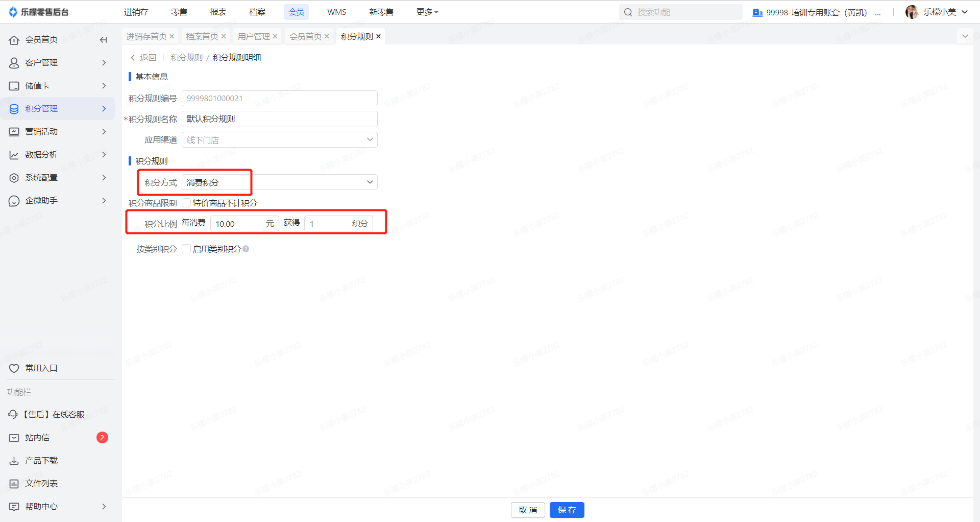Click the 营销活动 icon
Image resolution: width=980 pixels, height=522 pixels.
14,132
